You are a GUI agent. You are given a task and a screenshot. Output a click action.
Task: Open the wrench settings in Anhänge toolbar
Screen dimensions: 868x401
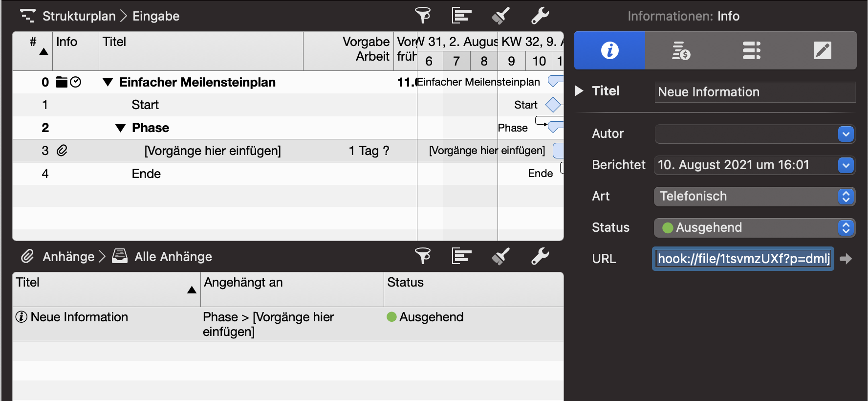pyautogui.click(x=540, y=256)
